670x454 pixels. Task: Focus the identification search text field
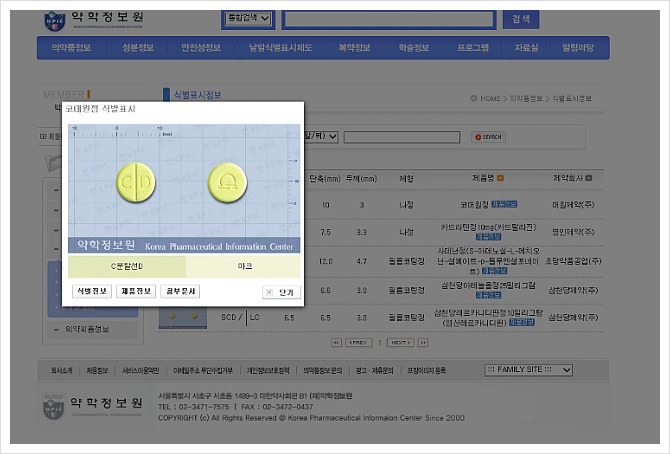point(402,137)
